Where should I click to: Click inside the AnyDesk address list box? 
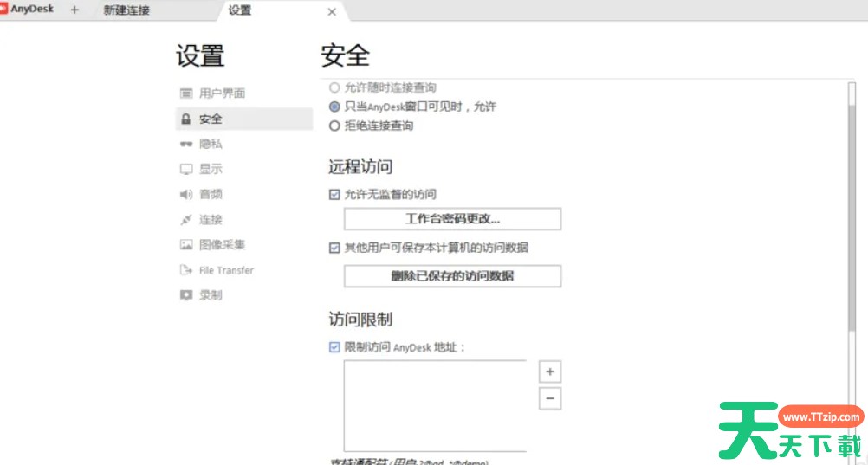click(x=435, y=405)
